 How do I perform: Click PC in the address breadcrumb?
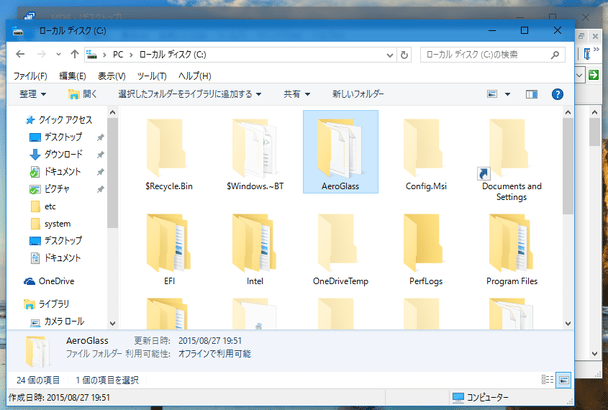[x=118, y=55]
